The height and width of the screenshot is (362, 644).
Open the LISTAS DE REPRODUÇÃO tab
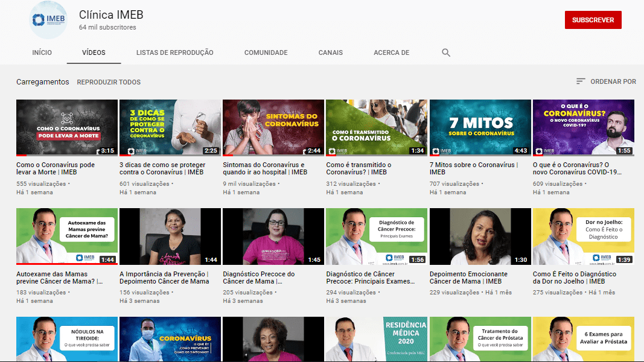(x=174, y=52)
